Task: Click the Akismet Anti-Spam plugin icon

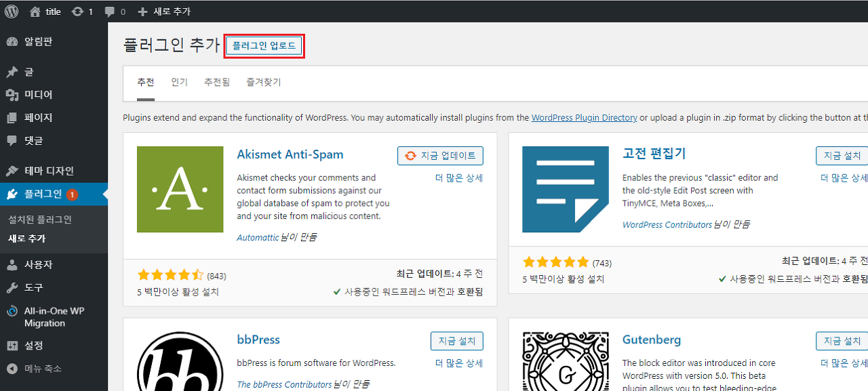Action: (180, 190)
